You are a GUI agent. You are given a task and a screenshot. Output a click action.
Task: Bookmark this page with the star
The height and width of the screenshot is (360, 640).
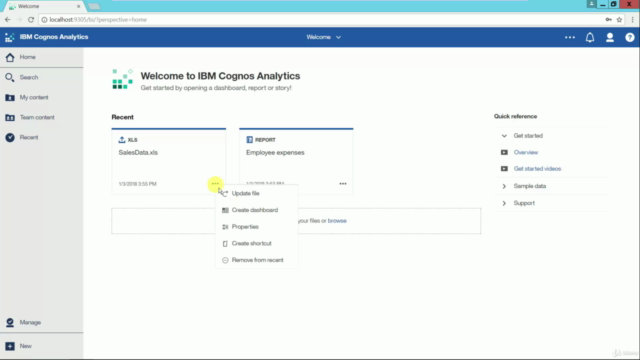[619, 20]
